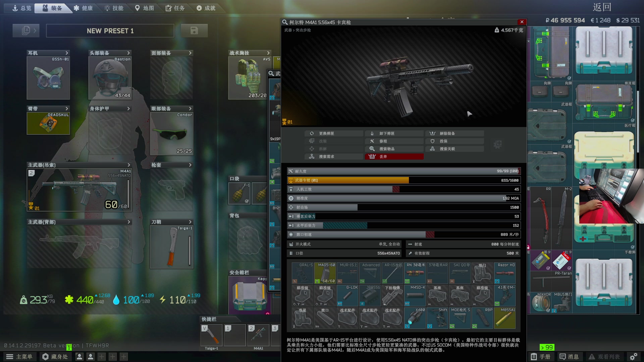Switch to the 健康 health tab
The height and width of the screenshot is (362, 644).
[x=83, y=8]
